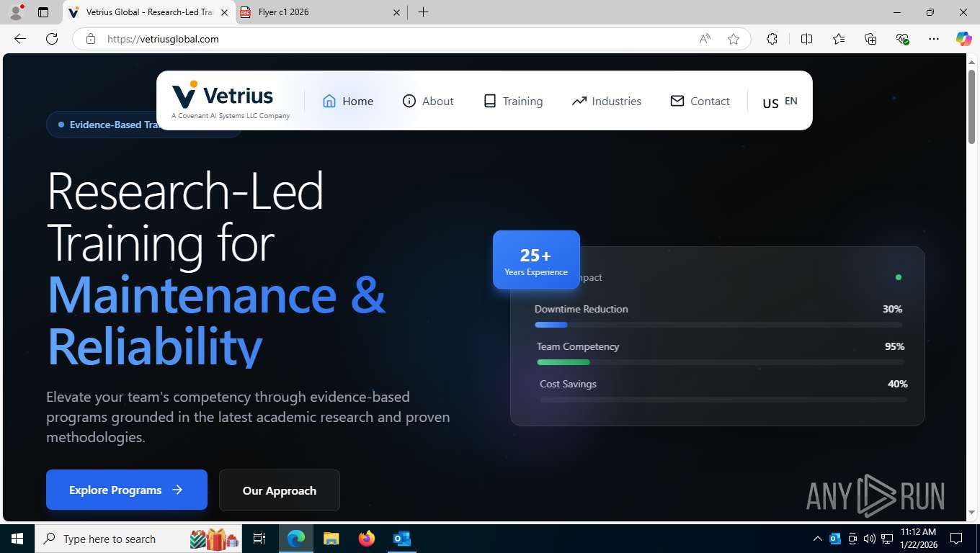The height and width of the screenshot is (553, 980).
Task: Open File Explorer from the taskbar
Action: (x=331, y=539)
